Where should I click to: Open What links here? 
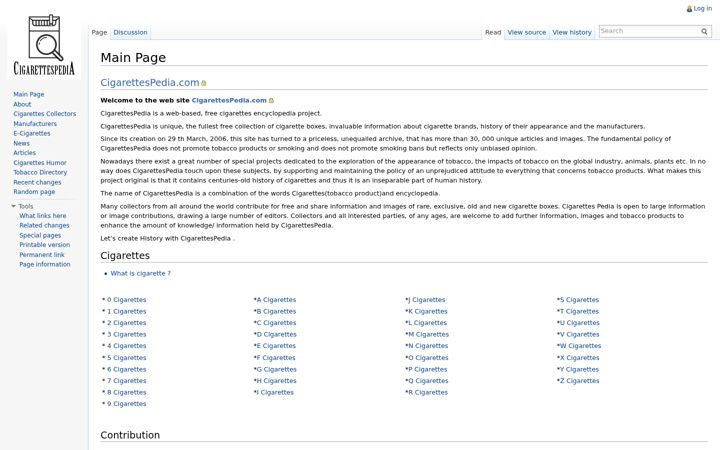[x=43, y=215]
